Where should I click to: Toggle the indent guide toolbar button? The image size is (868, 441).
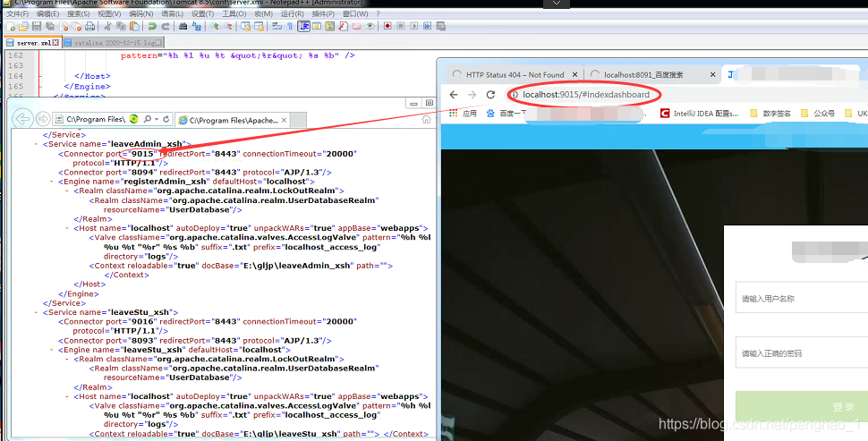tap(303, 27)
